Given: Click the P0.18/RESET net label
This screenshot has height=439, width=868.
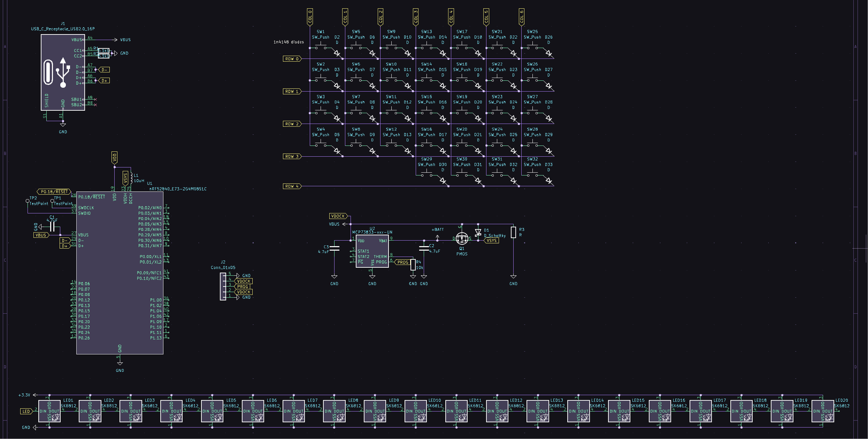Looking at the screenshot, I should coord(54,191).
